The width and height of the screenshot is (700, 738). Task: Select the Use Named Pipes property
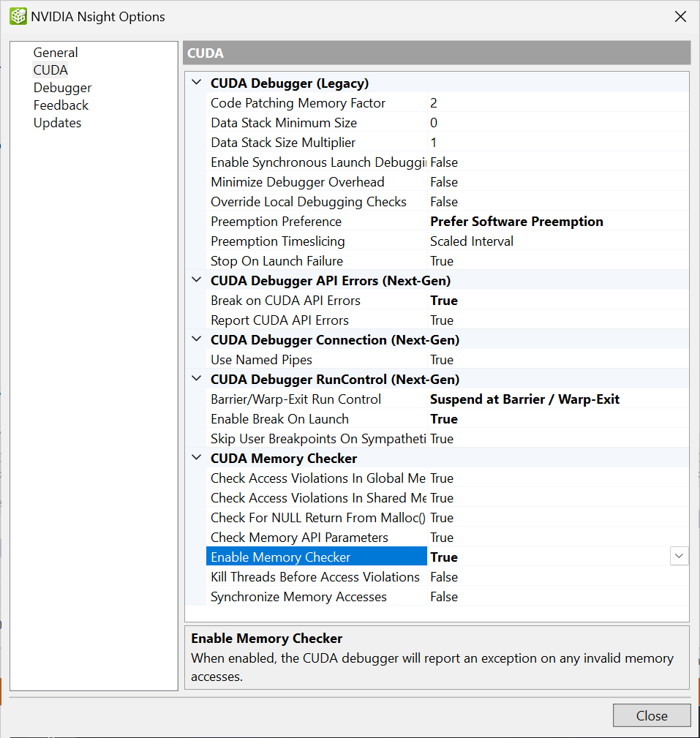pos(316,360)
